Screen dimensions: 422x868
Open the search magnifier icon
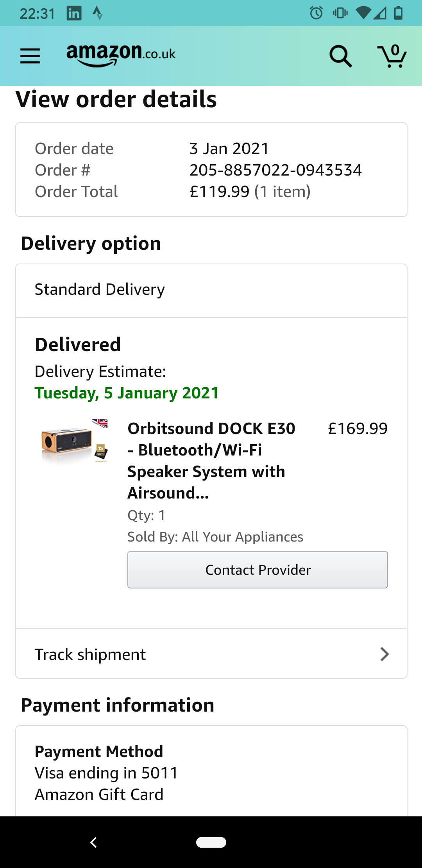(x=341, y=56)
